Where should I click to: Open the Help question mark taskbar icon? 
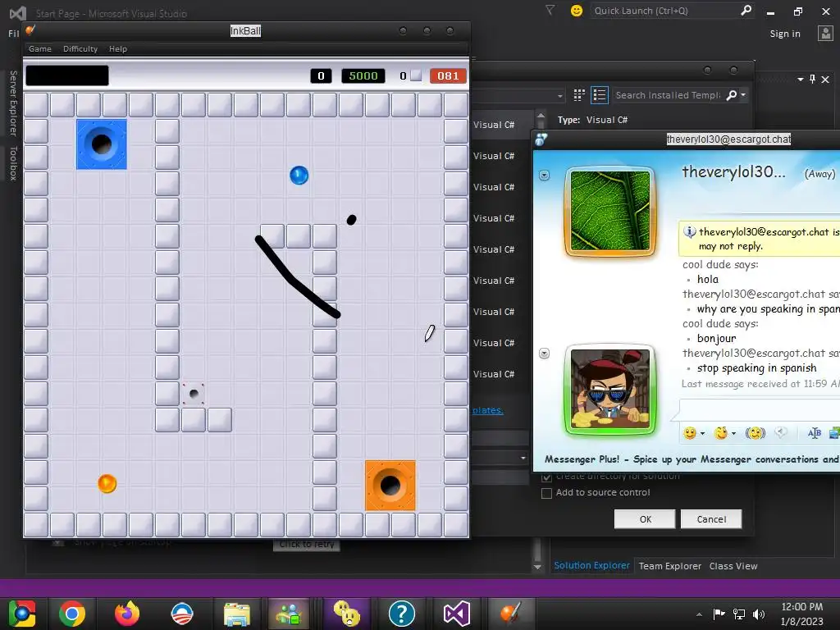(402, 614)
